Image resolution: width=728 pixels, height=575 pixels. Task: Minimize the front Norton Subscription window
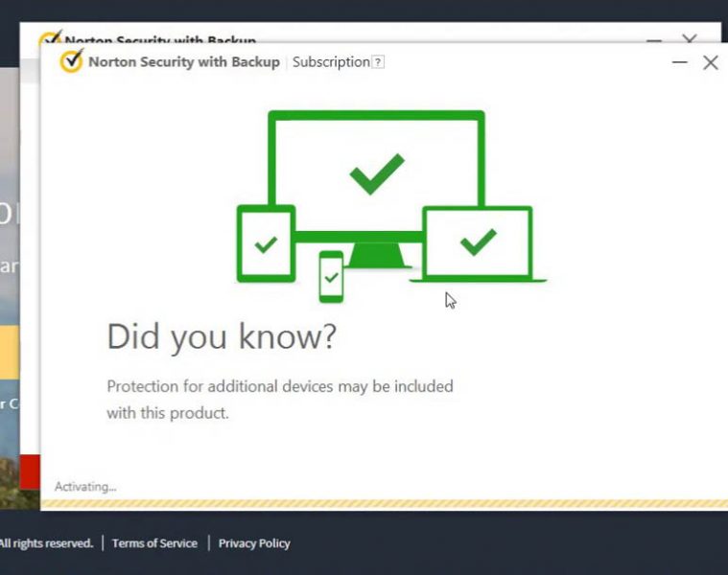click(680, 61)
